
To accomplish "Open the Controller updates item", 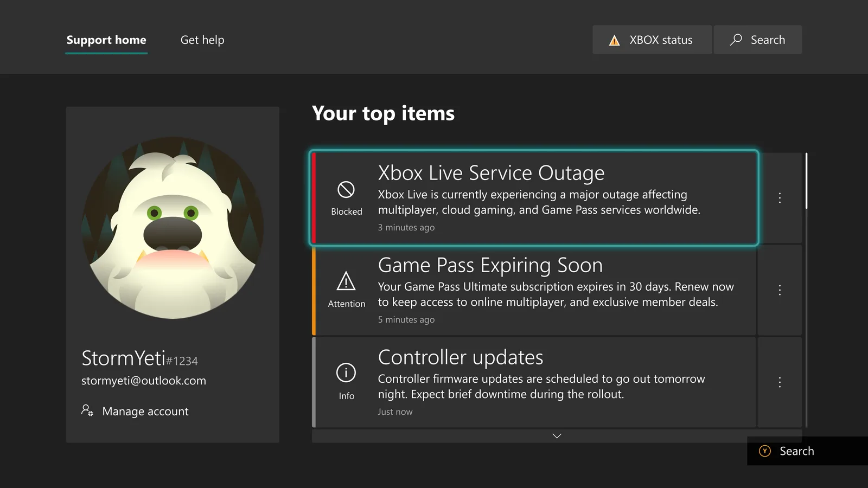I will pyautogui.click(x=534, y=382).
